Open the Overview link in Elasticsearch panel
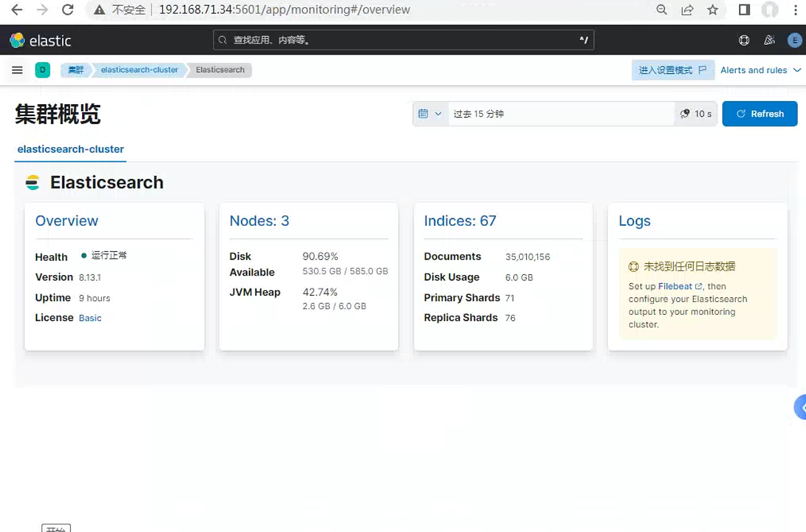Image resolution: width=806 pixels, height=532 pixels. 66,221
